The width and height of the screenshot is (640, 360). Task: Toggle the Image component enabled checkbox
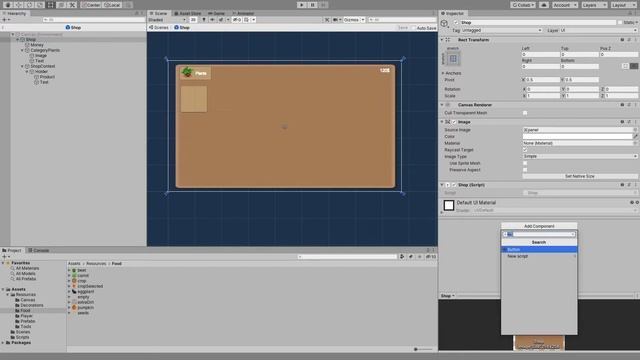click(454, 122)
